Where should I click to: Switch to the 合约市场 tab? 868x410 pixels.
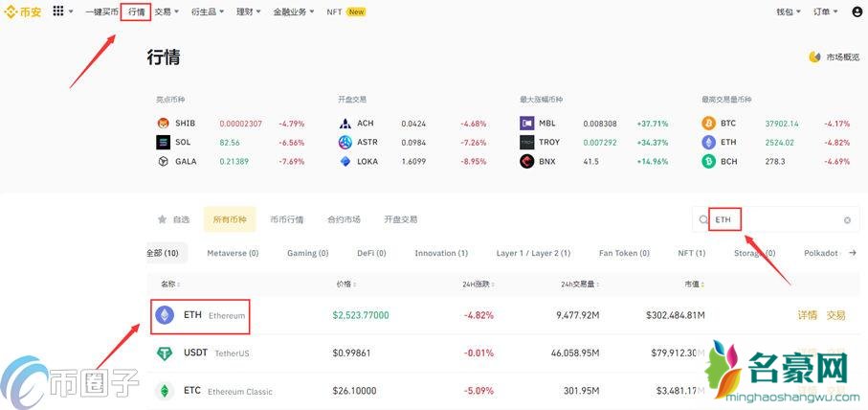pos(344,219)
